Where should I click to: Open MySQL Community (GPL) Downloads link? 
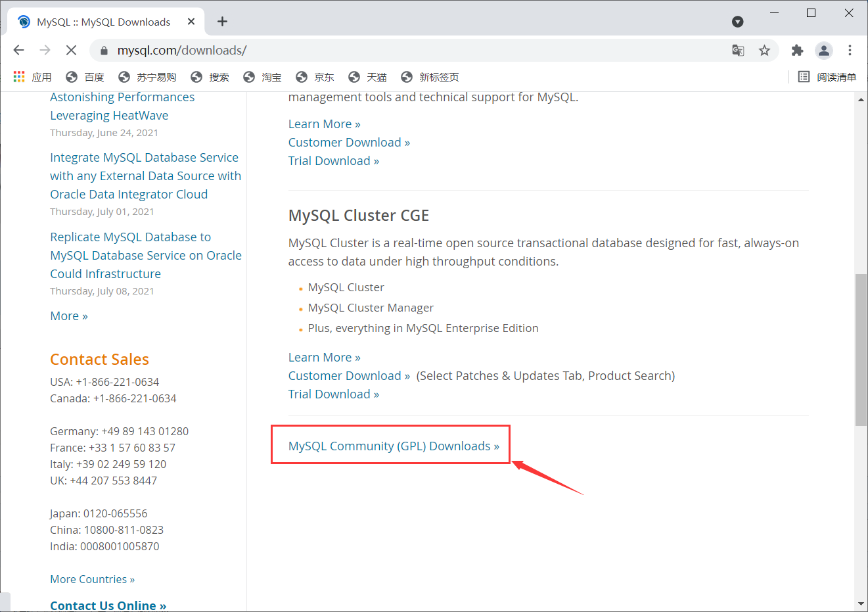coord(394,446)
